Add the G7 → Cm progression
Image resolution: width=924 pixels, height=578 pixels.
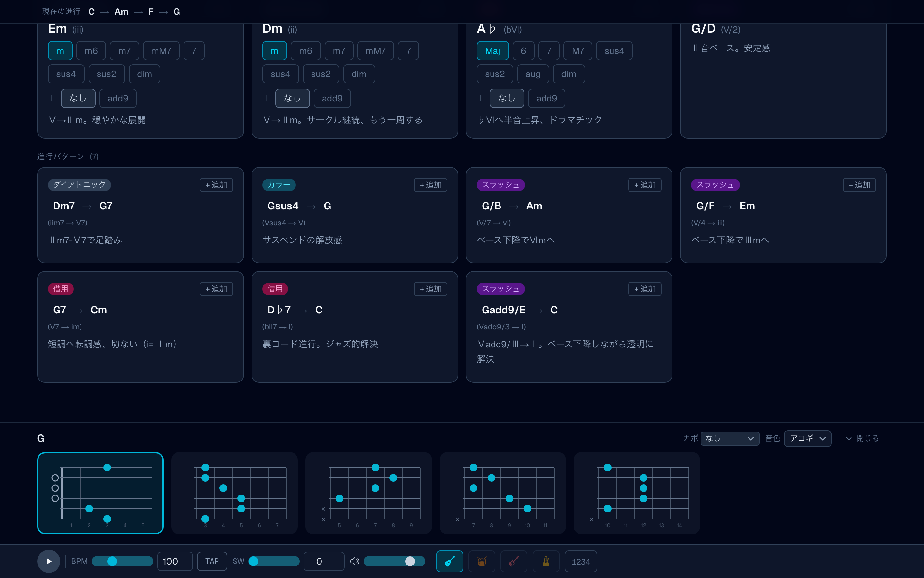point(216,289)
